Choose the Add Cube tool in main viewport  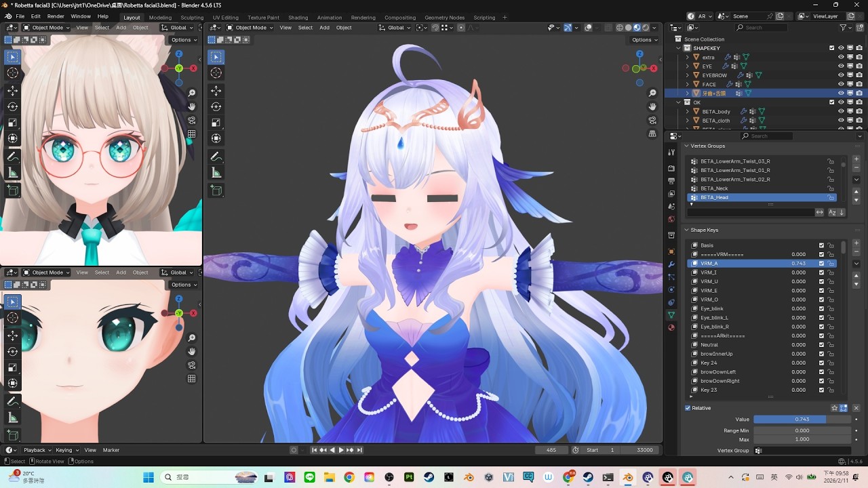coord(216,191)
